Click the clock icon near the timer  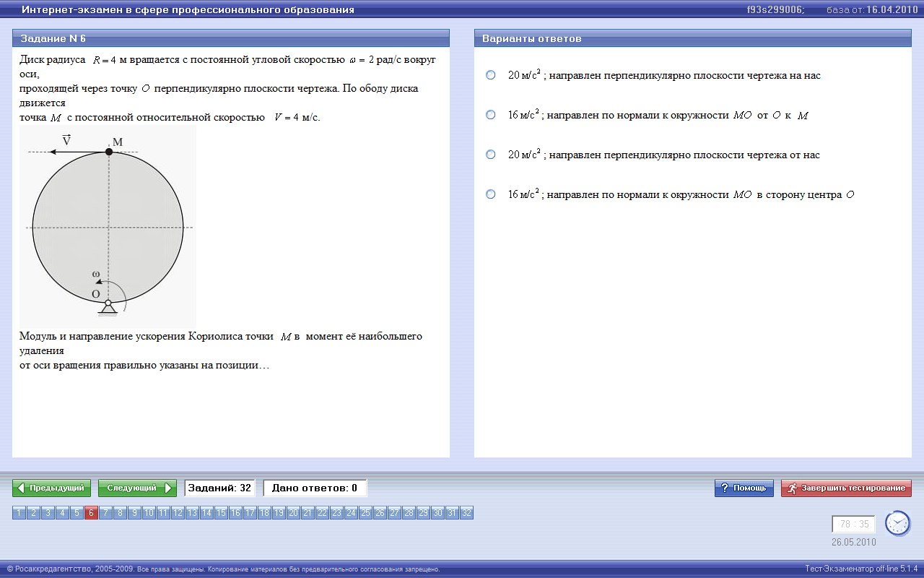tap(897, 522)
